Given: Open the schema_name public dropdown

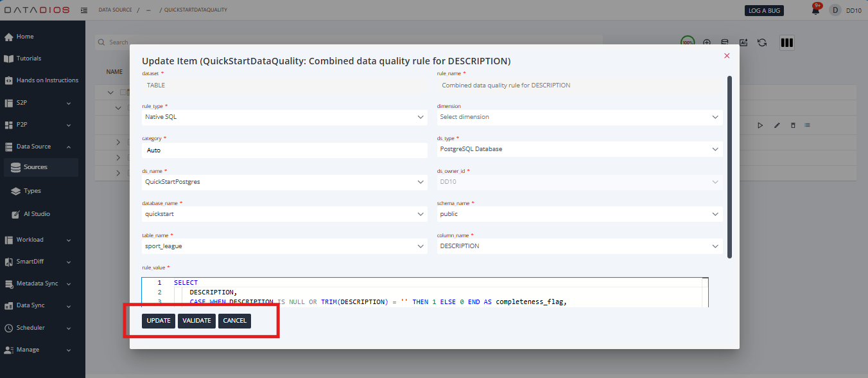Looking at the screenshot, I should 580,214.
